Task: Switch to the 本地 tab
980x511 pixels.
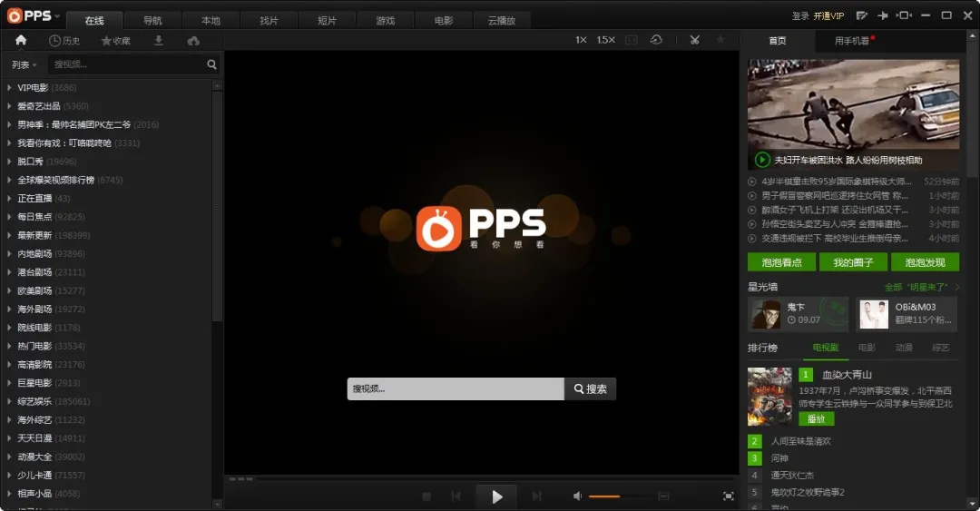Action: pyautogui.click(x=211, y=21)
